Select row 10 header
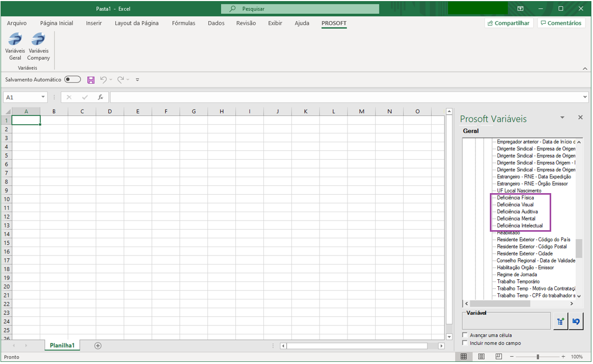Screen dimensions: 593x364 (x=7, y=199)
